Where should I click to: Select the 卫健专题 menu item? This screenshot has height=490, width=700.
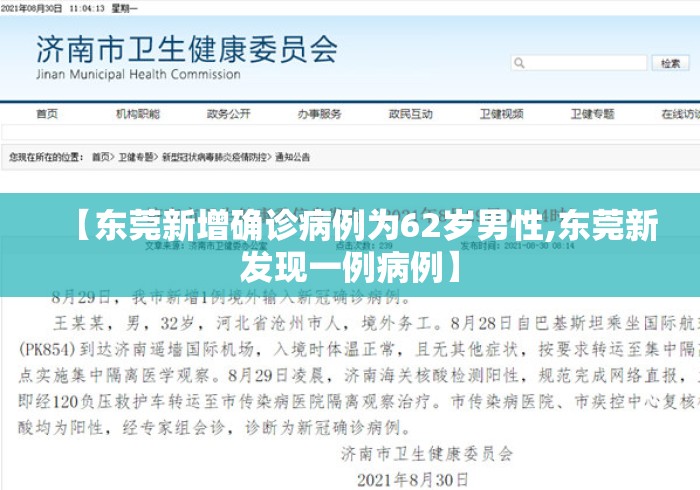point(593,114)
